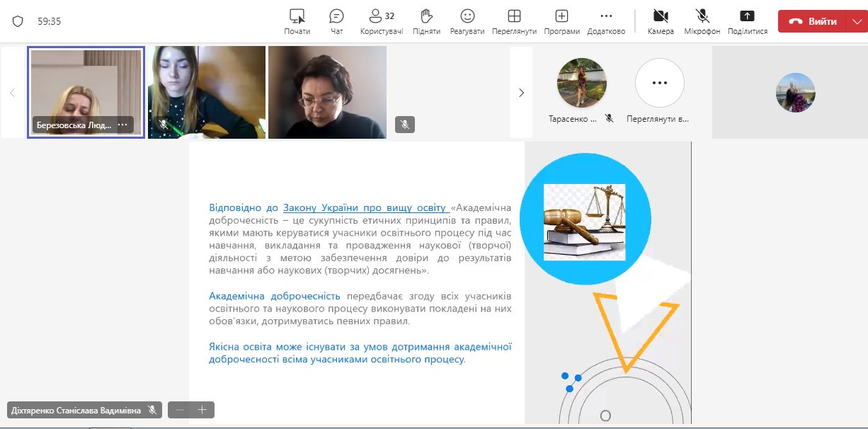Open more options on Березовська tile

click(x=122, y=125)
